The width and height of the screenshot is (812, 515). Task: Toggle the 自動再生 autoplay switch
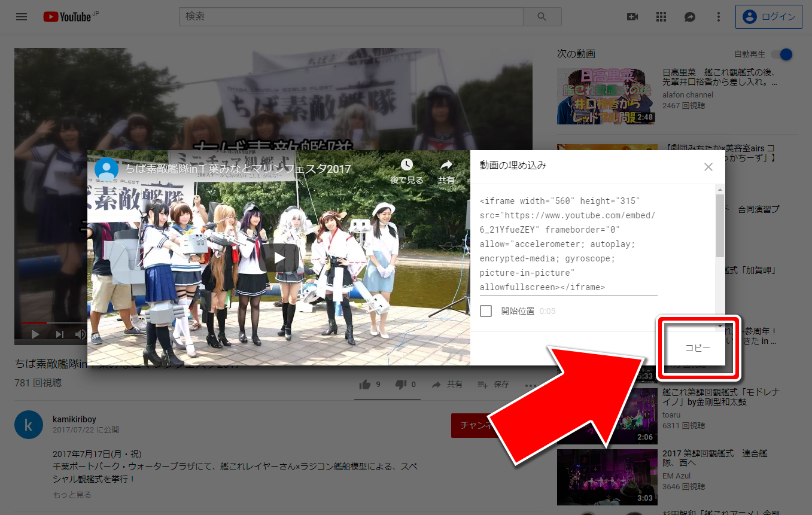click(781, 54)
